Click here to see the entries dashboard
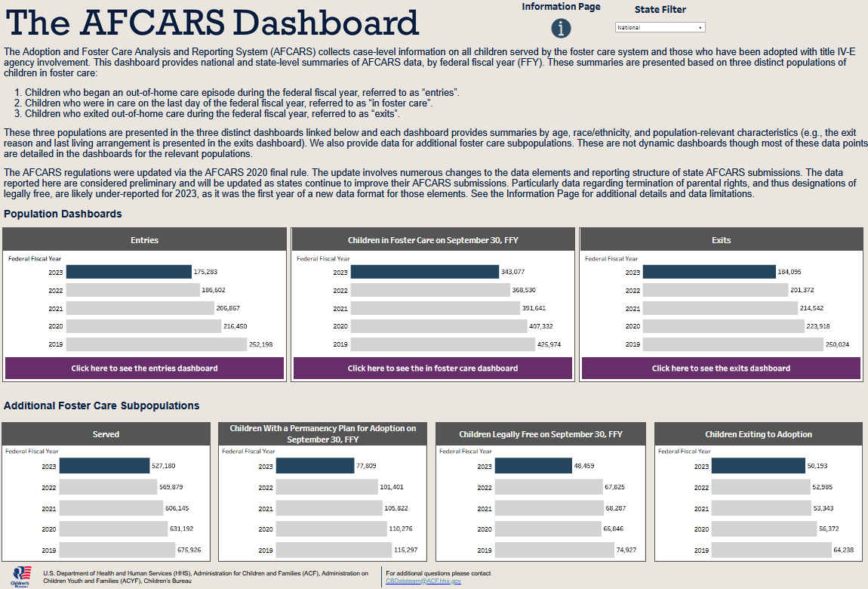Screen dimensions: 868x589 (x=144, y=369)
